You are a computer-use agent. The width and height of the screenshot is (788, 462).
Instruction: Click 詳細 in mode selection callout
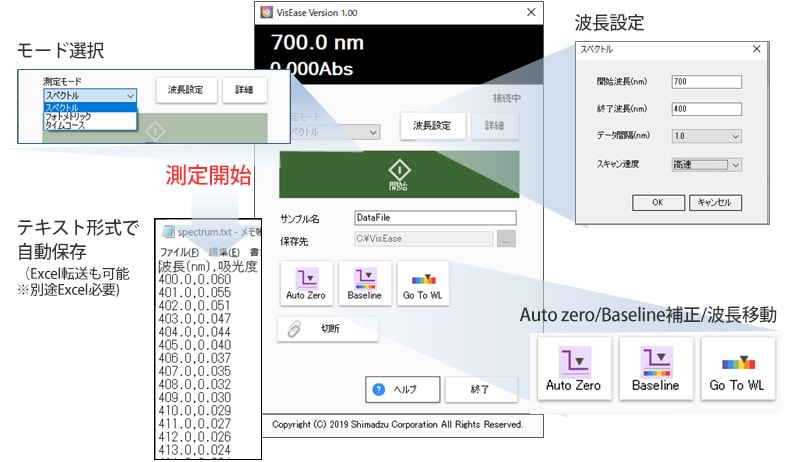point(244,90)
